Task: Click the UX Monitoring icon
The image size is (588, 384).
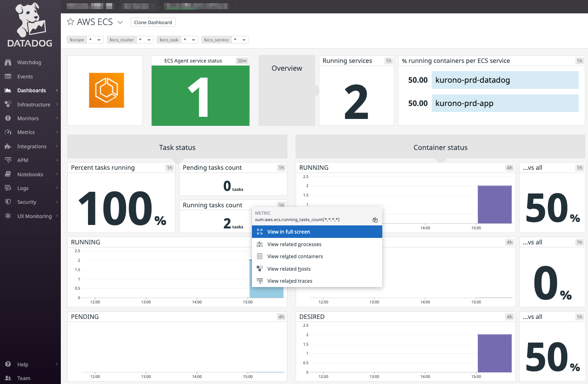Action: pyautogui.click(x=8, y=216)
